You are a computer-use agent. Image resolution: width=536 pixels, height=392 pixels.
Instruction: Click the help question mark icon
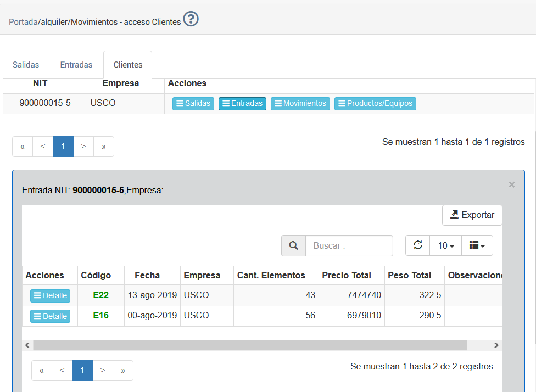[x=191, y=20]
